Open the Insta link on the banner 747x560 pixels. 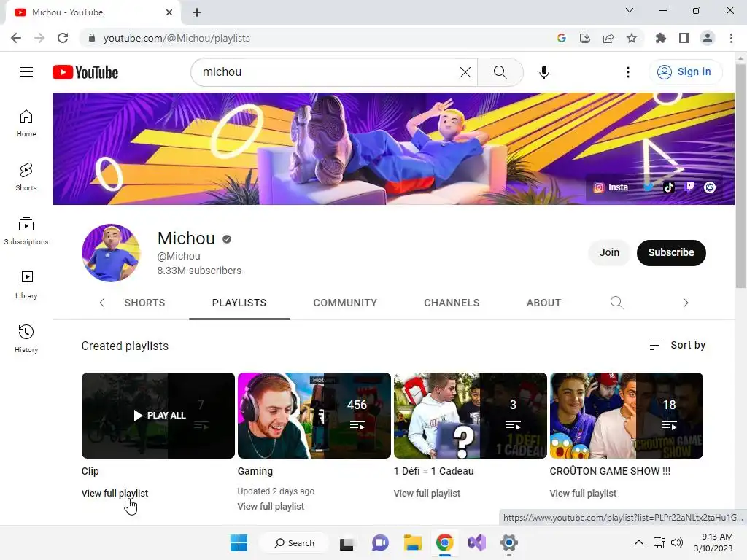611,187
